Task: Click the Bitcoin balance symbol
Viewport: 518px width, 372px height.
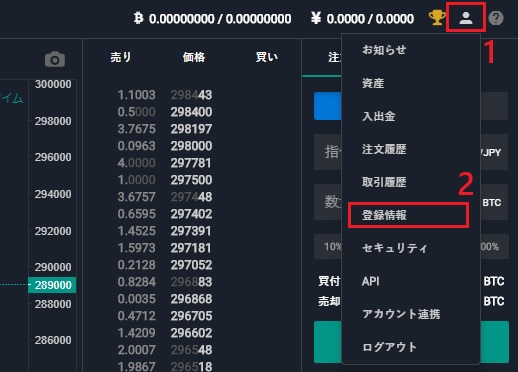Action: pos(138,18)
